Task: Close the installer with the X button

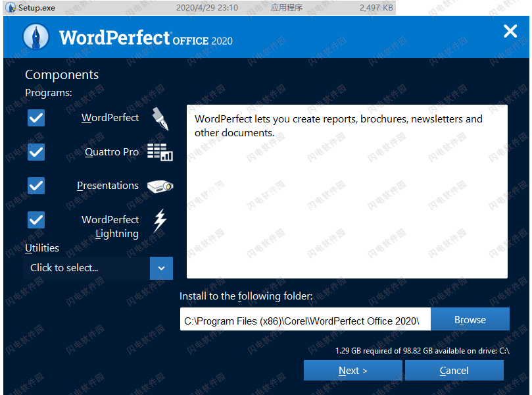Action: point(510,31)
